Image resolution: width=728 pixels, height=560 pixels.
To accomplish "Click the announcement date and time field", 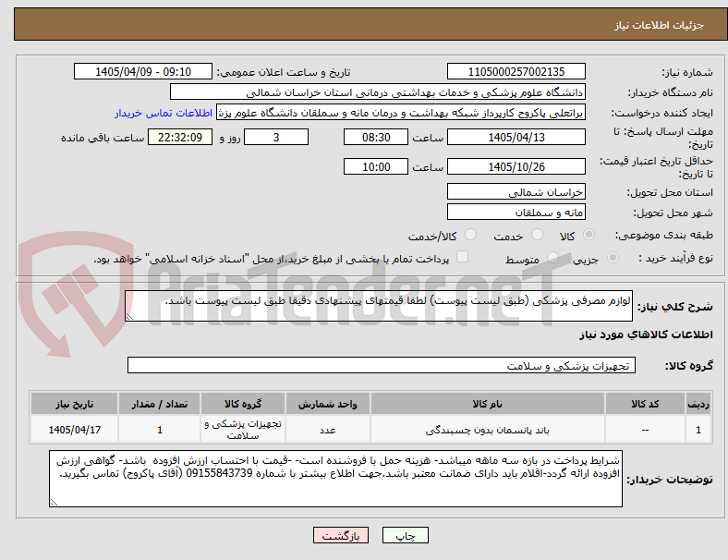I will (143, 71).
